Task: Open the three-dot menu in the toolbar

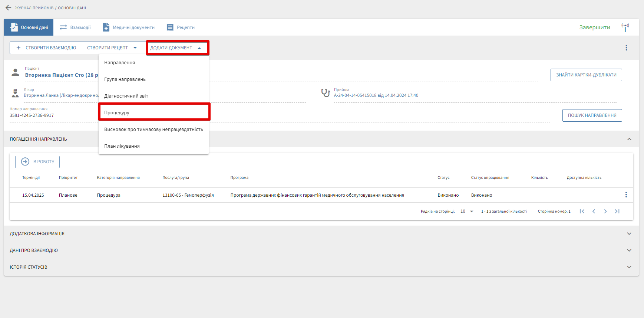Action: [x=626, y=48]
